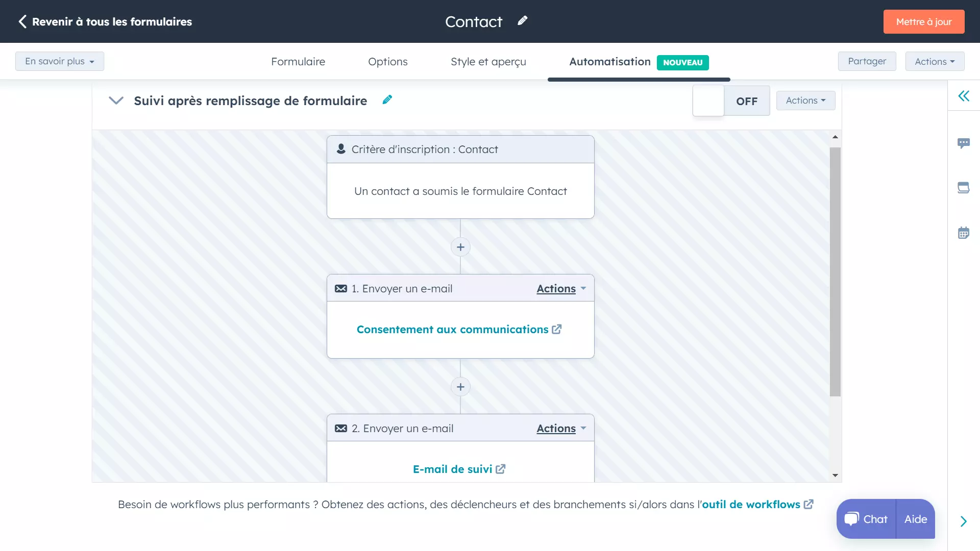Click the workflow canvas vertical scrollbar
This screenshot has width=980, height=551.
click(x=835, y=271)
